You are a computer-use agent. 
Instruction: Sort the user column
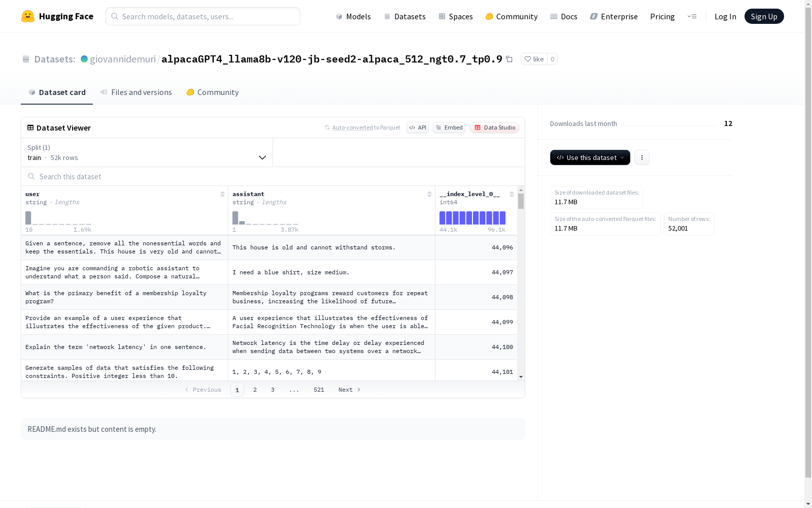click(222, 194)
